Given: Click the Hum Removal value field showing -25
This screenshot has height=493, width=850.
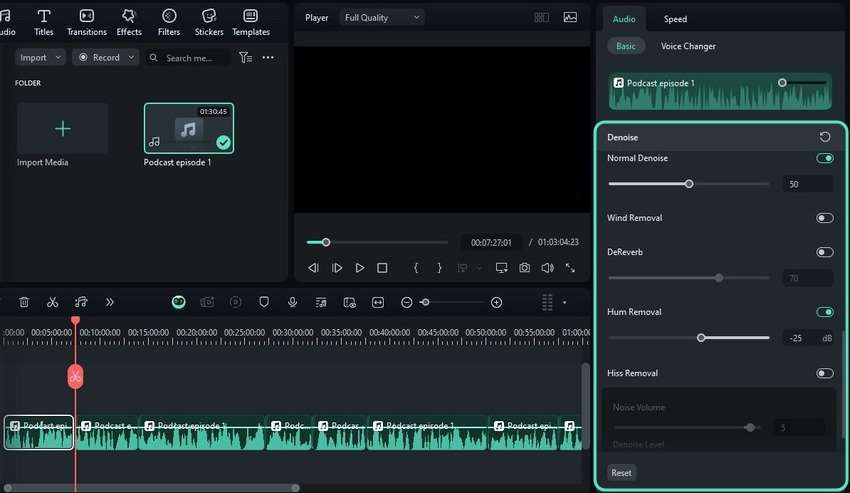Looking at the screenshot, I should point(807,338).
